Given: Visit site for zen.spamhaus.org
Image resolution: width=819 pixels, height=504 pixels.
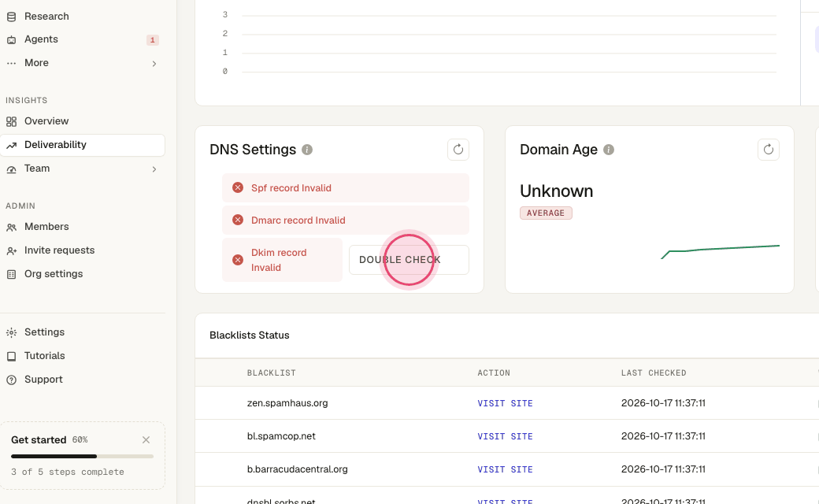Looking at the screenshot, I should coord(505,403).
